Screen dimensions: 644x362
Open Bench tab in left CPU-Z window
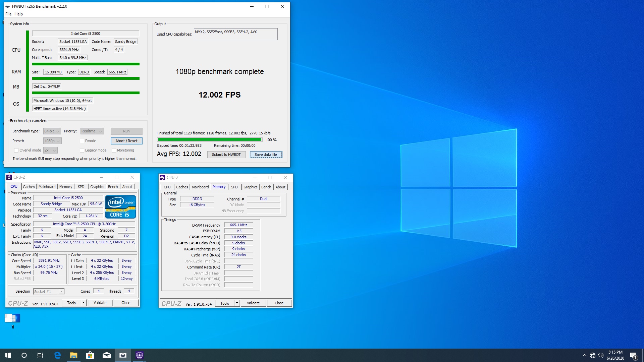pos(113,187)
